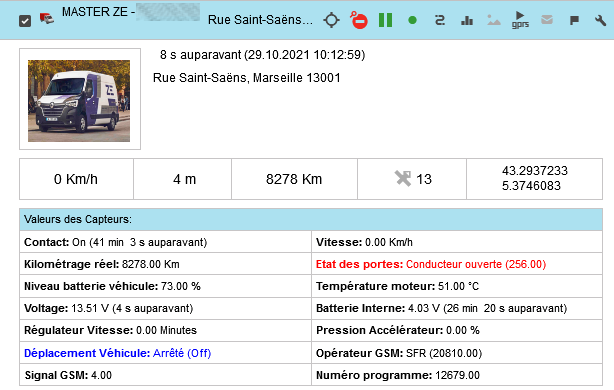
Task: Click the black flag icon
Action: 574,20
